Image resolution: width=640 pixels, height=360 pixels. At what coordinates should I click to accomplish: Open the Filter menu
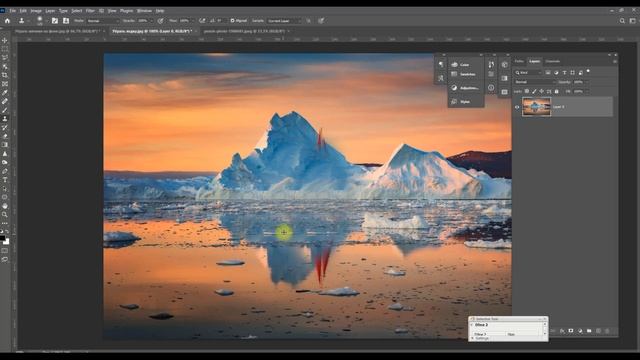tap(90, 11)
